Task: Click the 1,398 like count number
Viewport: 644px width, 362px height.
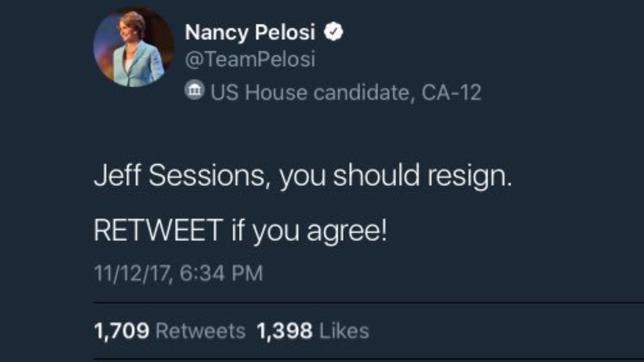Action: [284, 331]
